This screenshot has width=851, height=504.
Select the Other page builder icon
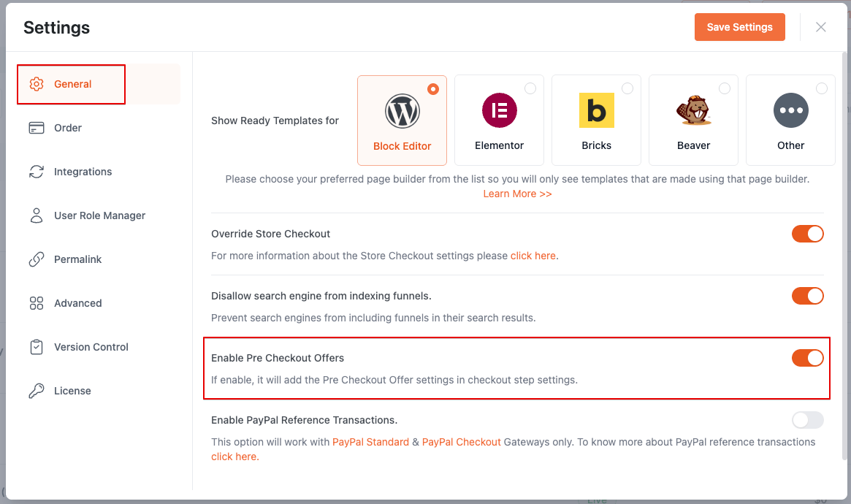(790, 110)
